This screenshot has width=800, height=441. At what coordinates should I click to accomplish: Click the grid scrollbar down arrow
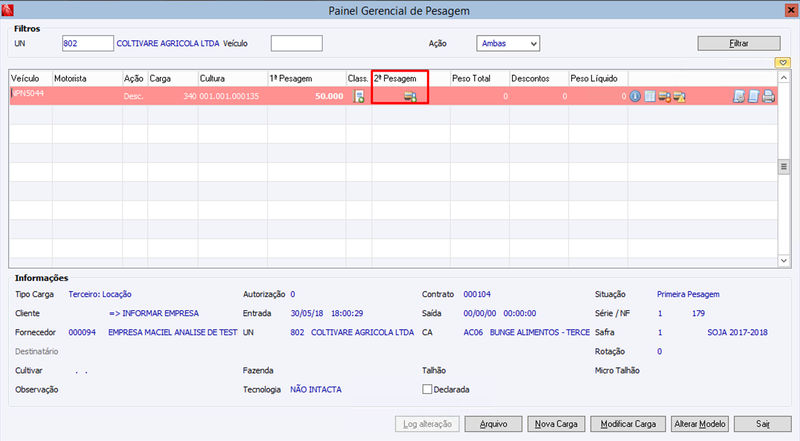click(x=784, y=260)
